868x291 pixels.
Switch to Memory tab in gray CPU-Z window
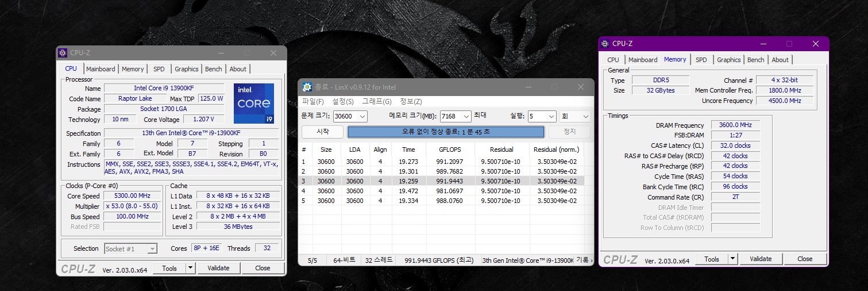133,69
